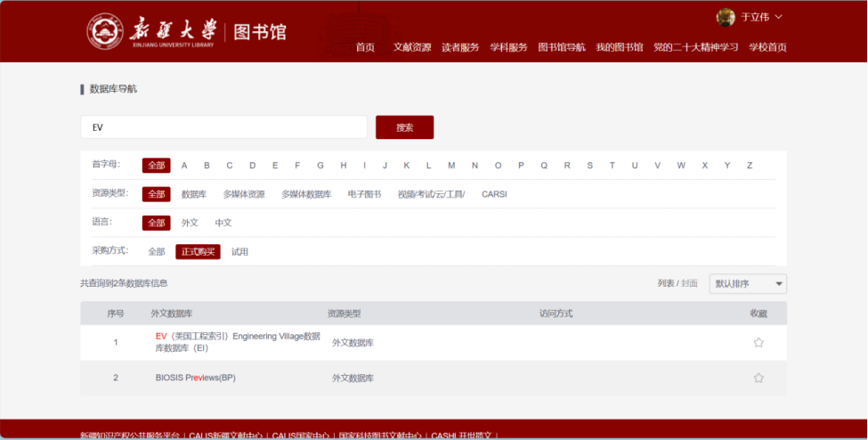
Task: Filter databases by letter E
Action: click(x=274, y=165)
